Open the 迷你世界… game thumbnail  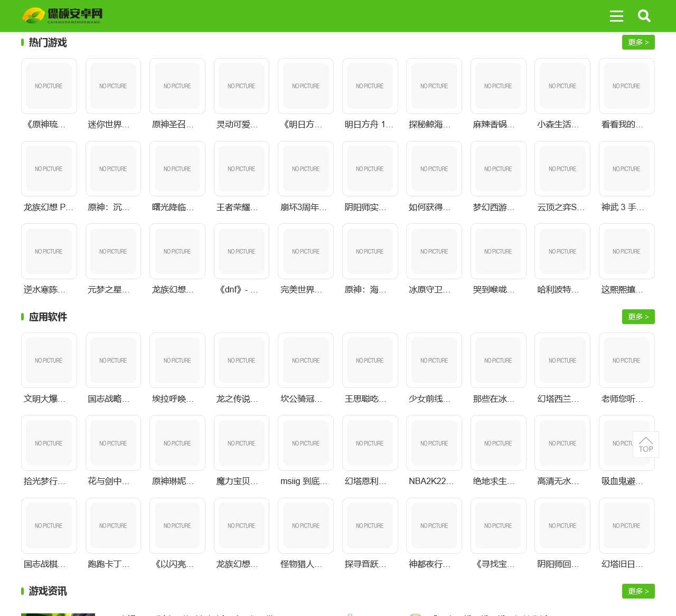[113, 86]
